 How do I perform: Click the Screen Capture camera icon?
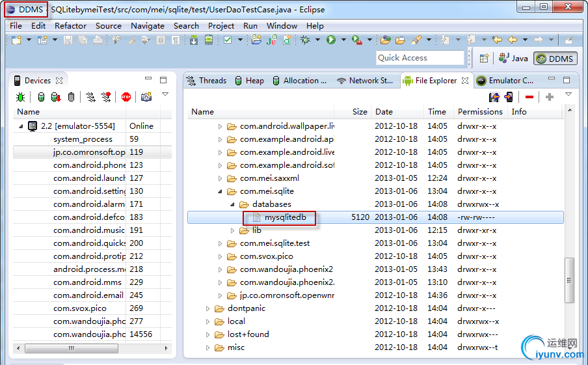coord(146,97)
